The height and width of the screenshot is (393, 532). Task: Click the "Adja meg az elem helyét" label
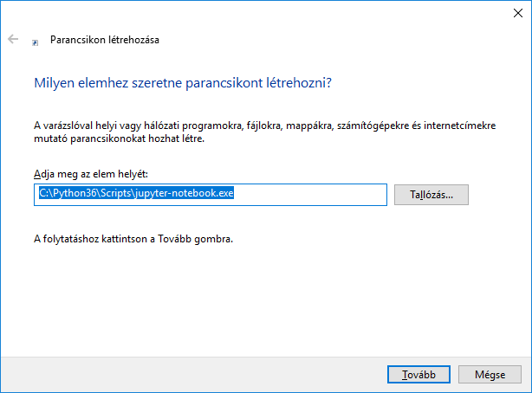91,175
